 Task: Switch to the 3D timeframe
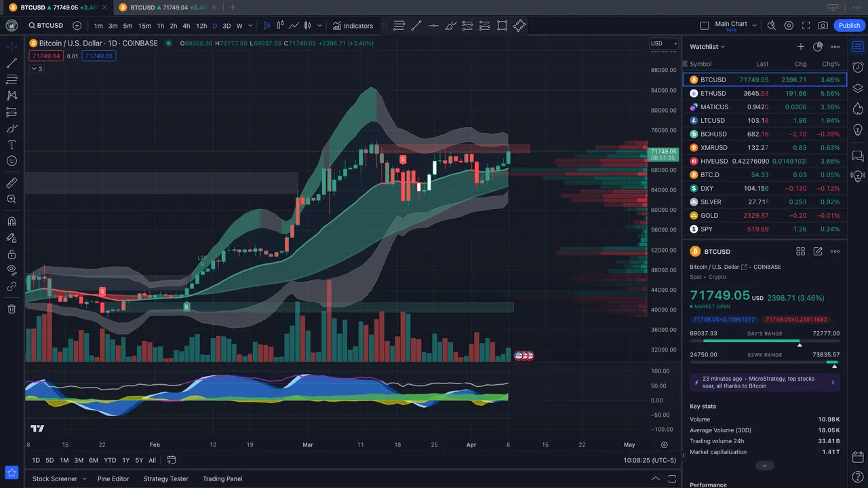[x=226, y=26]
